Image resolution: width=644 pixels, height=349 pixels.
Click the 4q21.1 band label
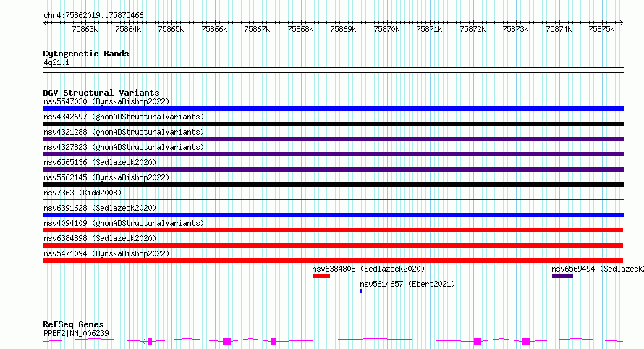click(56, 63)
